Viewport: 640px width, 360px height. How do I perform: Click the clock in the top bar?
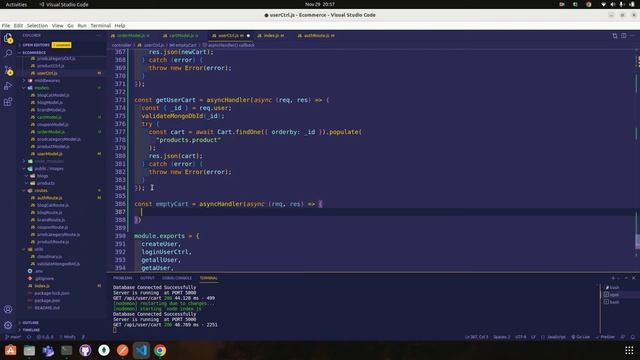click(320, 4)
